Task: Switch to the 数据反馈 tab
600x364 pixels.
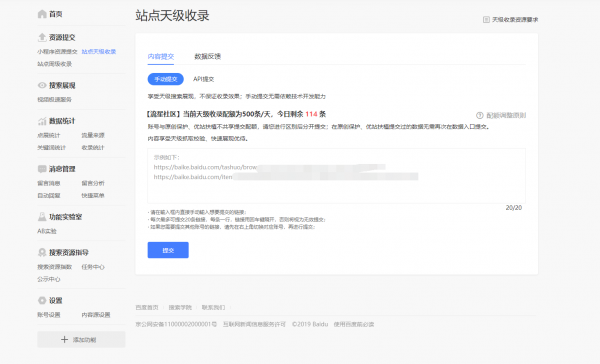Action: (207, 56)
